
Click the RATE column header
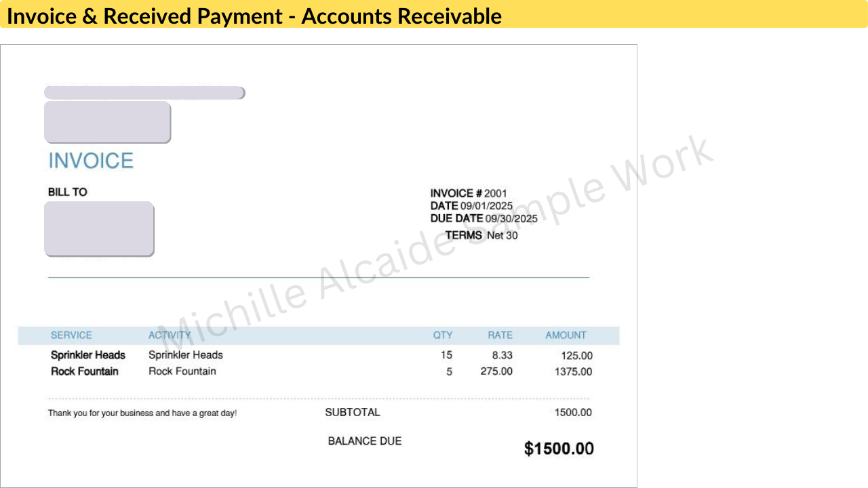coord(500,335)
